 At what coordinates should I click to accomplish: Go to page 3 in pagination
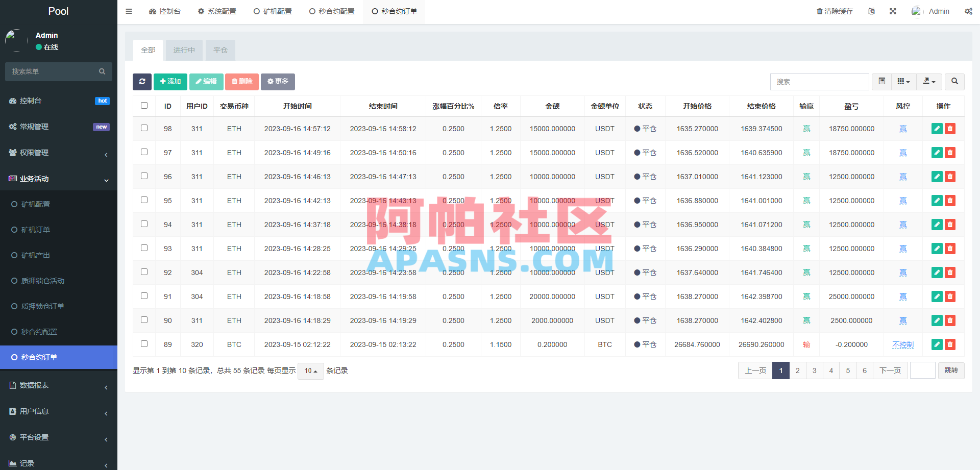tap(814, 370)
